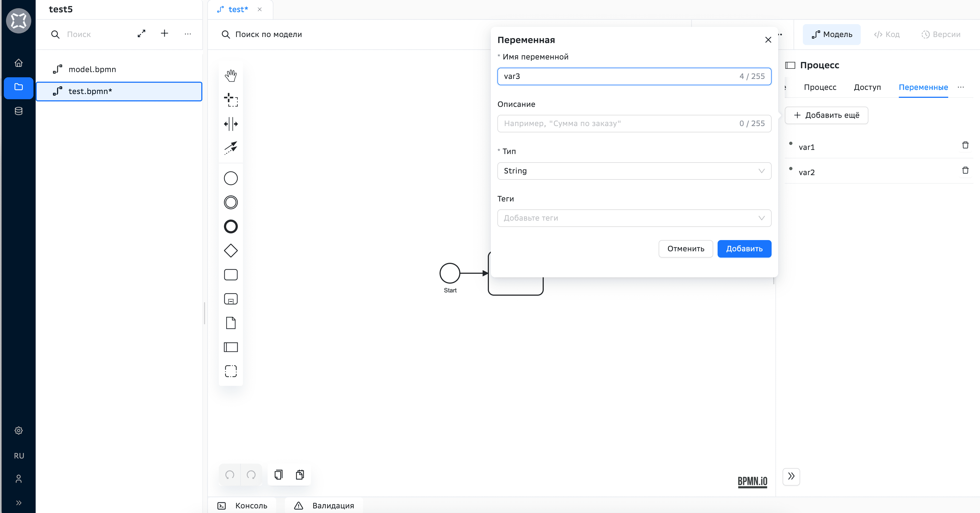Click the Отменить button
The image size is (980, 513).
686,249
